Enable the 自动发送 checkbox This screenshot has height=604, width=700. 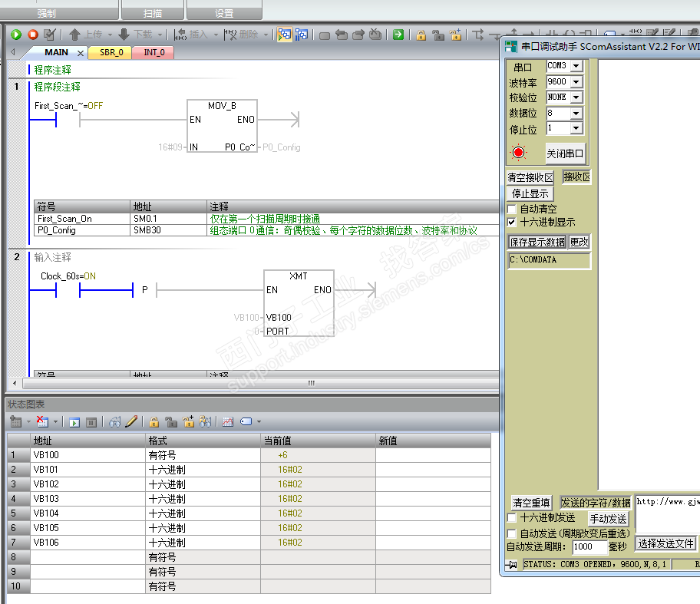pyautogui.click(x=512, y=533)
